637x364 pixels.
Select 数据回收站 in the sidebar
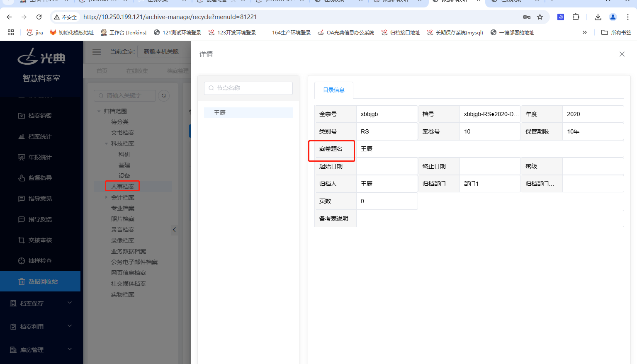(40, 281)
